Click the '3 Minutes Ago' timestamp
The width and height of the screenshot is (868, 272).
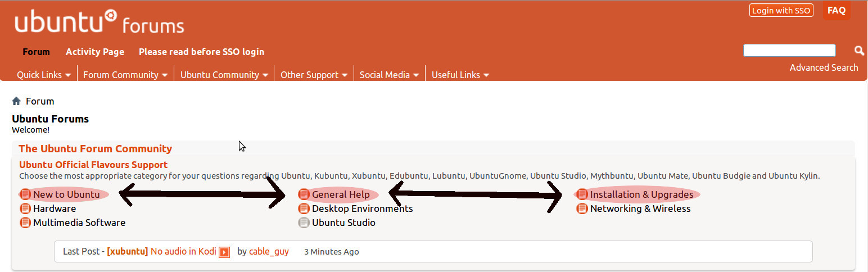click(x=332, y=252)
